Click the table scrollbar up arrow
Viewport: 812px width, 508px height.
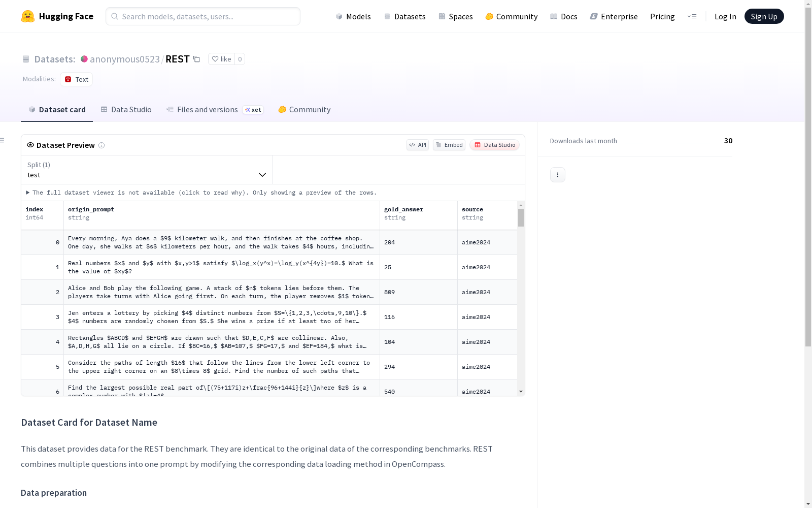[521, 205]
